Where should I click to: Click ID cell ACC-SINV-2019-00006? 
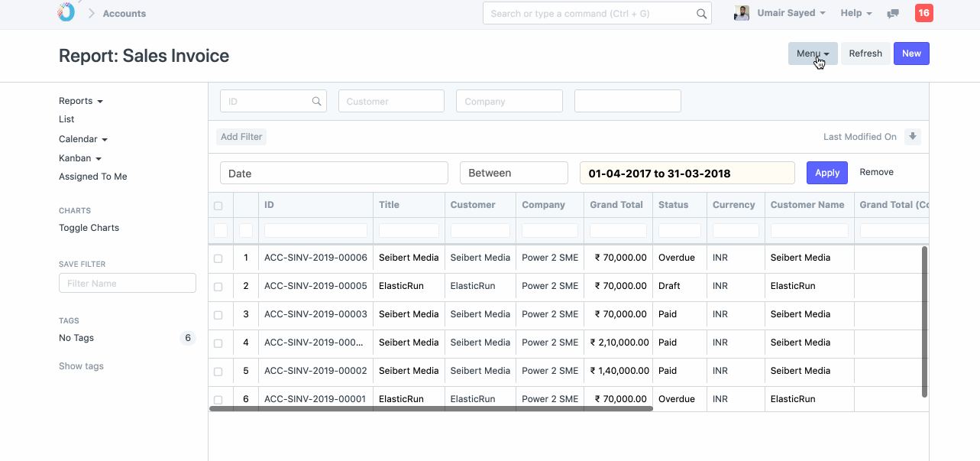tap(315, 258)
